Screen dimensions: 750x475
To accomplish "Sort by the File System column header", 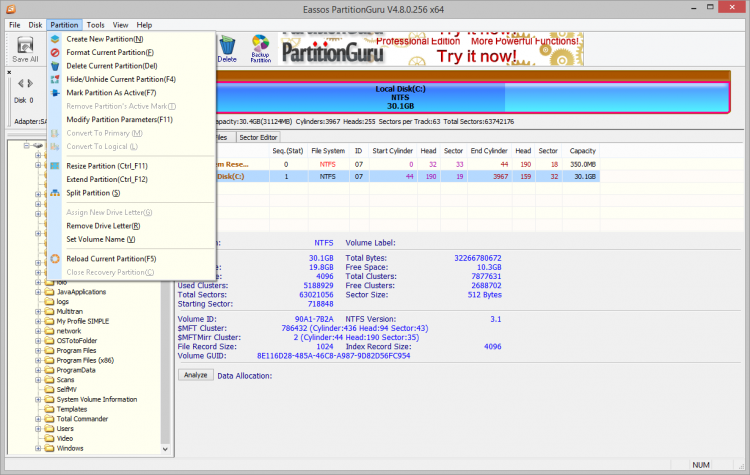I will point(328,151).
